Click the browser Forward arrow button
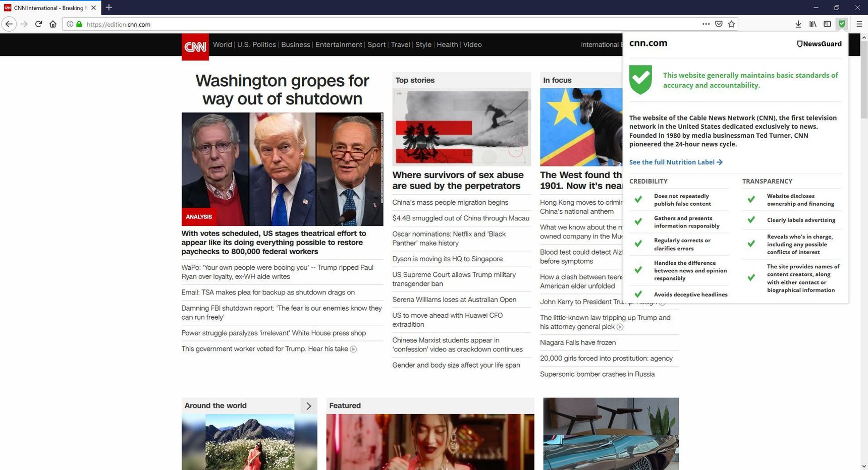Screen dimensions: 868x470 coord(24,24)
